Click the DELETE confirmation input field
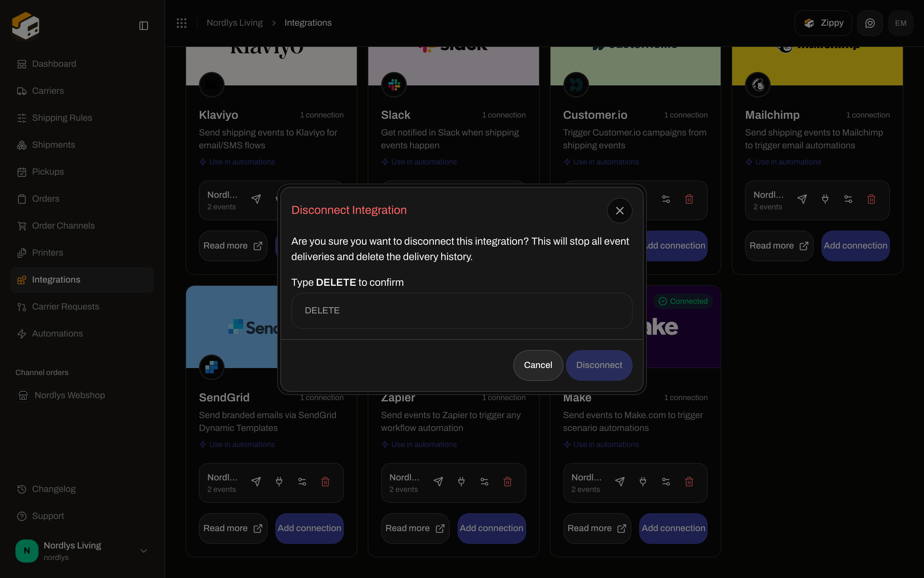Screen dimensions: 924x578 [462, 311]
